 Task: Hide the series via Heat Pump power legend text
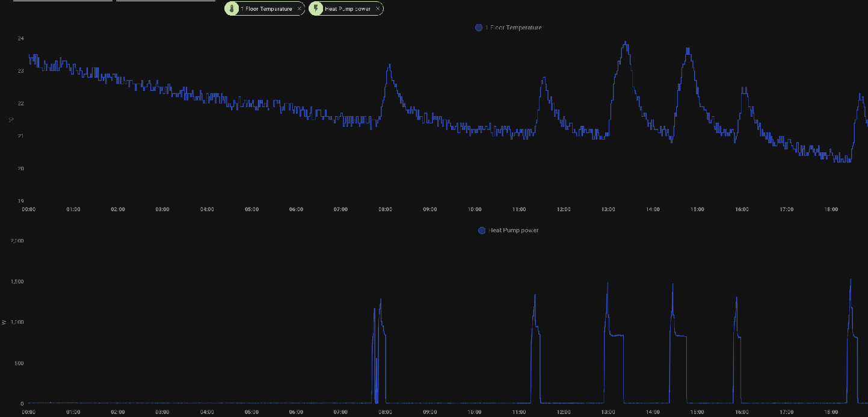(513, 230)
